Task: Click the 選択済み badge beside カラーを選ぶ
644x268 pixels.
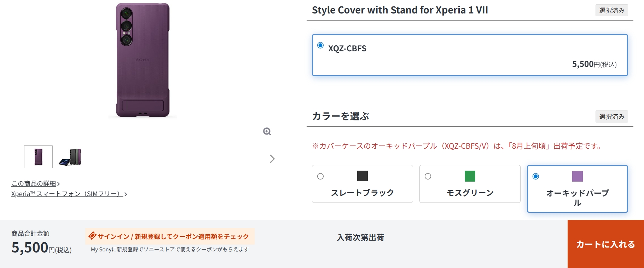Action: pos(612,116)
